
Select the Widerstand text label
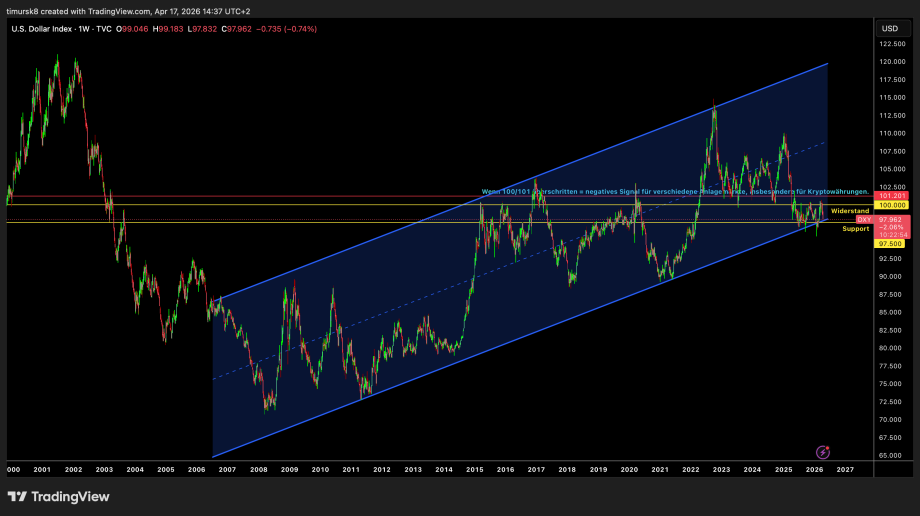pyautogui.click(x=850, y=211)
